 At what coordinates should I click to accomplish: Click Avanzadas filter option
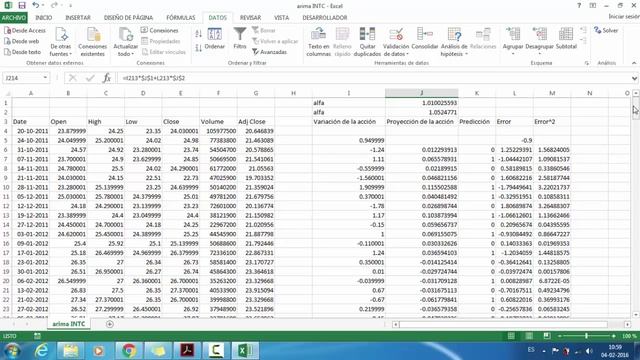coord(269,52)
